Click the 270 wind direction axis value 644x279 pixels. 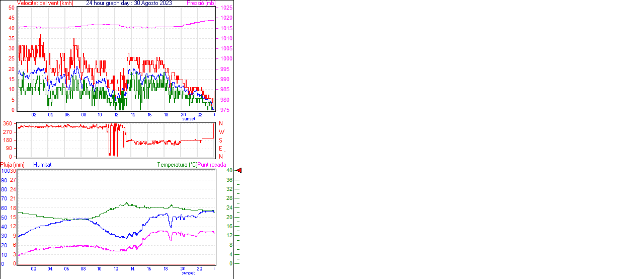click(8, 132)
